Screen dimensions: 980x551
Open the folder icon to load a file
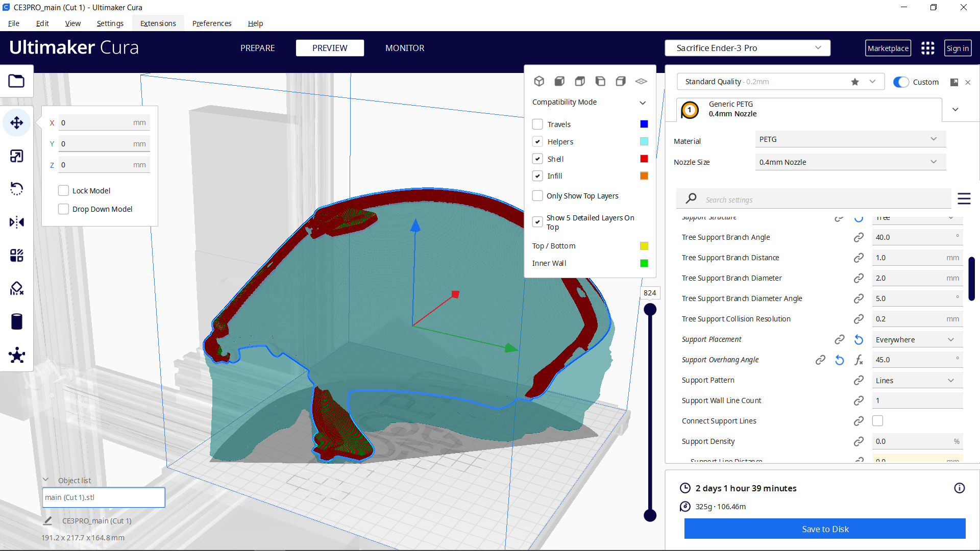[x=16, y=81]
